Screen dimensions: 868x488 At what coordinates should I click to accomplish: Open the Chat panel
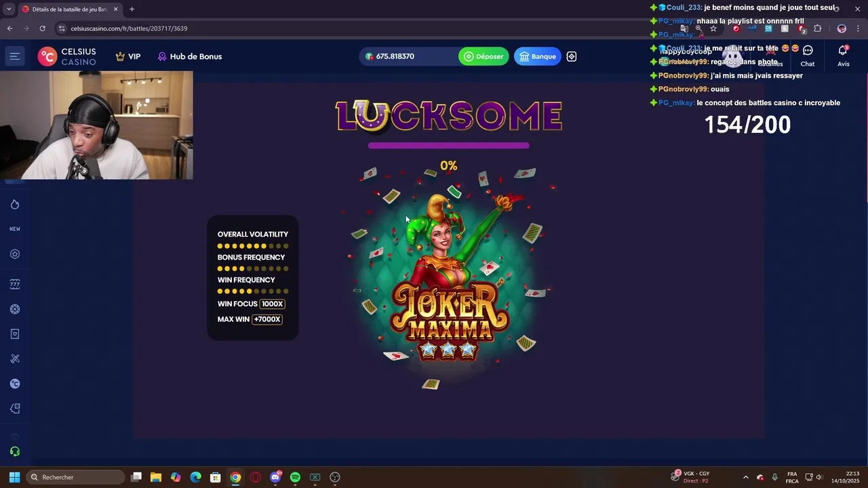click(x=808, y=56)
